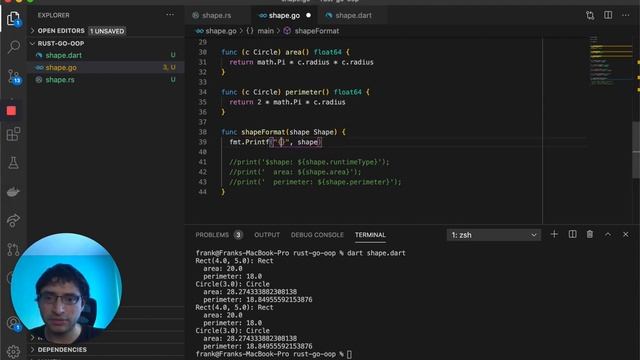Expand the Dependencies section
Viewport: 640px width, 360px height.
click(x=62, y=350)
